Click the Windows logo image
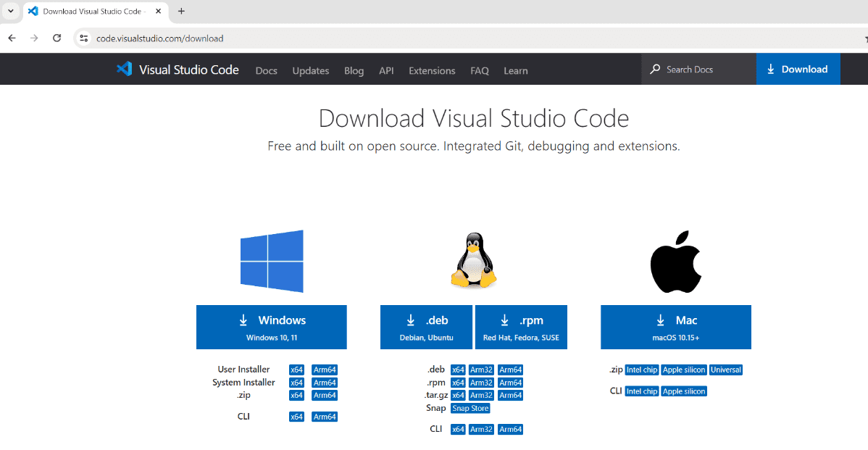Image resolution: width=868 pixels, height=450 pixels. [x=272, y=261]
